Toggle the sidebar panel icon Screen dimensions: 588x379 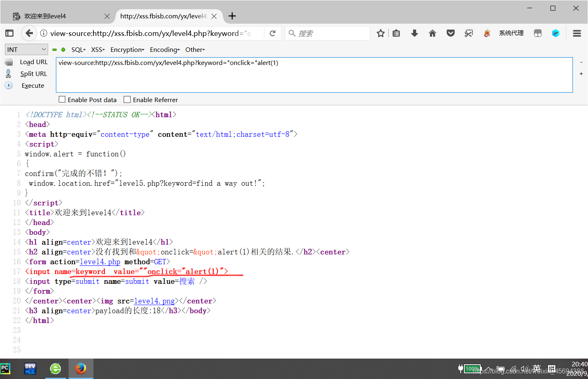point(9,33)
